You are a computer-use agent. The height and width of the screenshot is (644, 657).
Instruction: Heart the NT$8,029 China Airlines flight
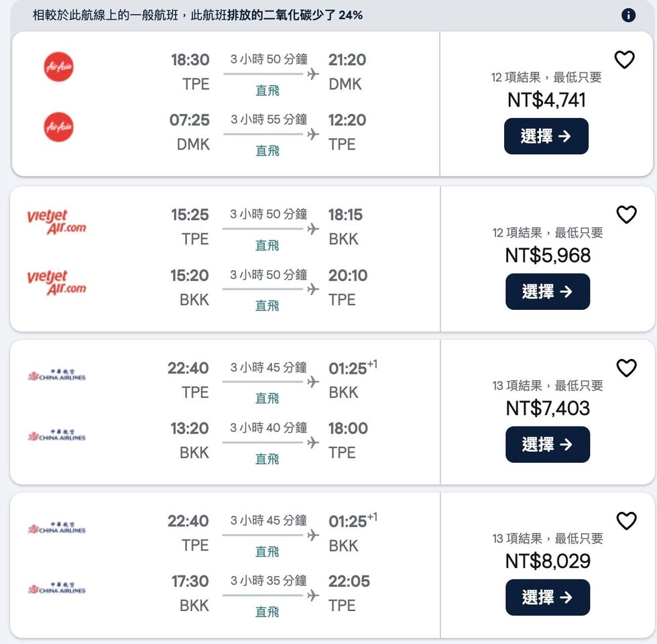click(x=625, y=521)
